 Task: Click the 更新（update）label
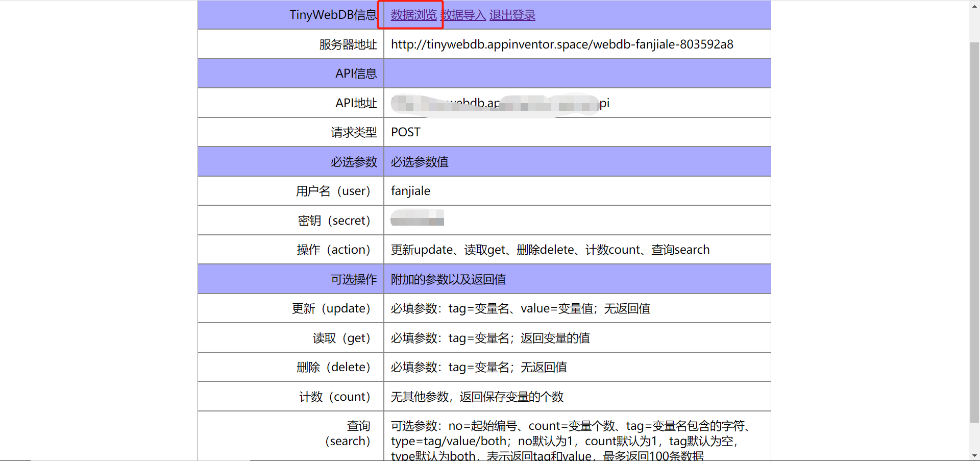coord(331,308)
